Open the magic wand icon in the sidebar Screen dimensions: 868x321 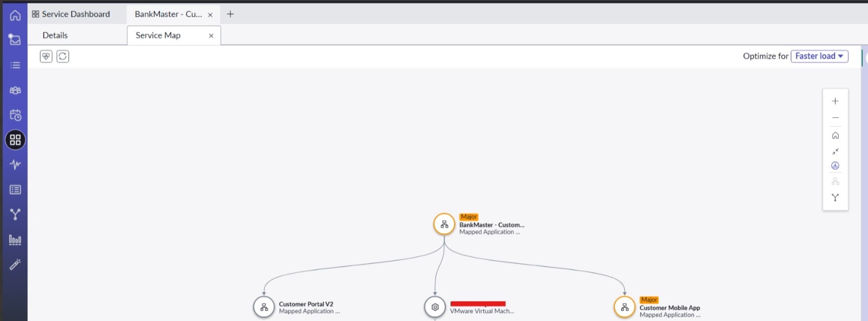tap(15, 264)
